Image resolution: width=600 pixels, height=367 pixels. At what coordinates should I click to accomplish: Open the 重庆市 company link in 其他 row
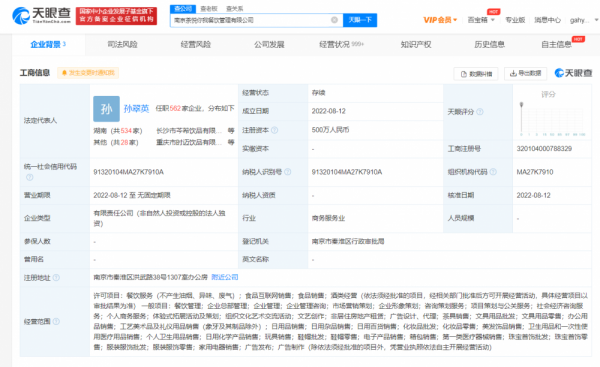click(x=189, y=142)
